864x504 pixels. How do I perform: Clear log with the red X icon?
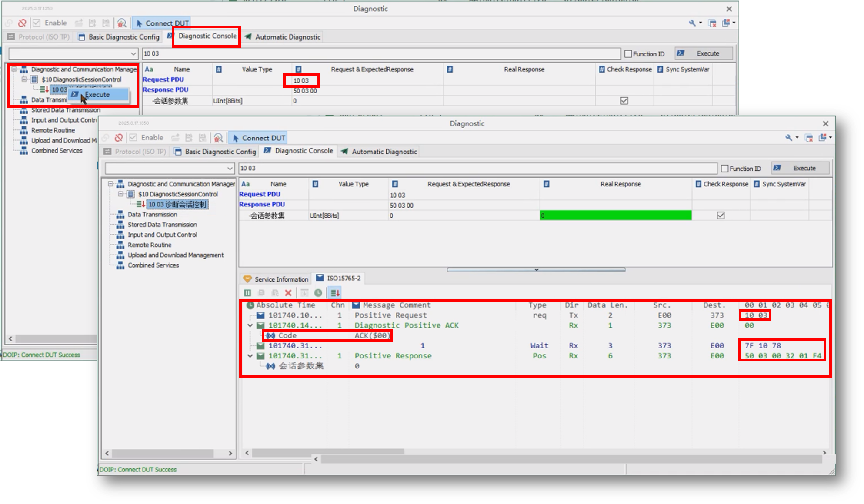288,293
